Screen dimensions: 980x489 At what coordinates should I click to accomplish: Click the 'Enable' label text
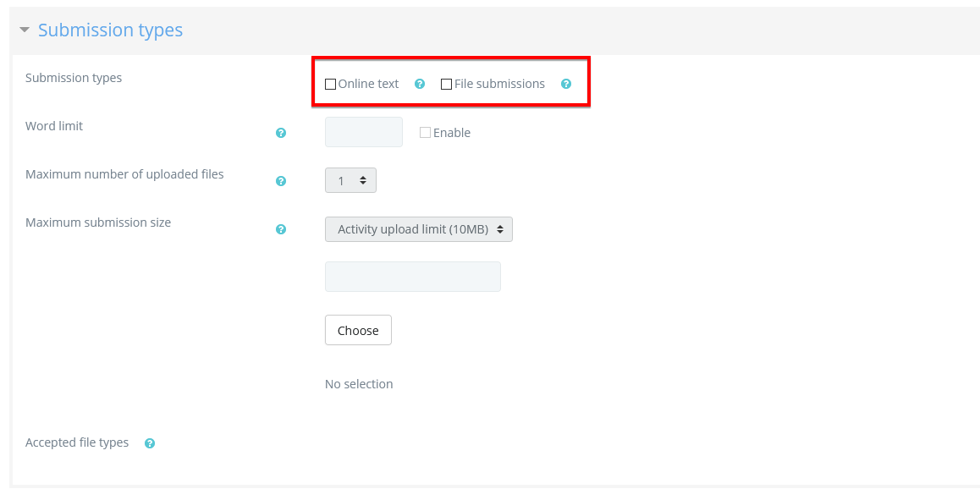click(452, 133)
